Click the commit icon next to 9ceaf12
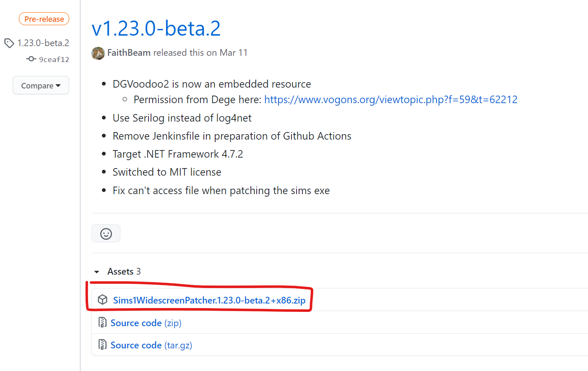 tap(31, 59)
